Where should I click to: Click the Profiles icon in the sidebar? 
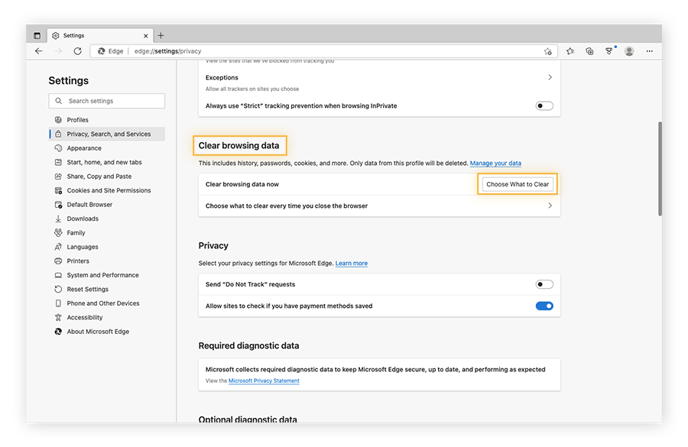[58, 120]
